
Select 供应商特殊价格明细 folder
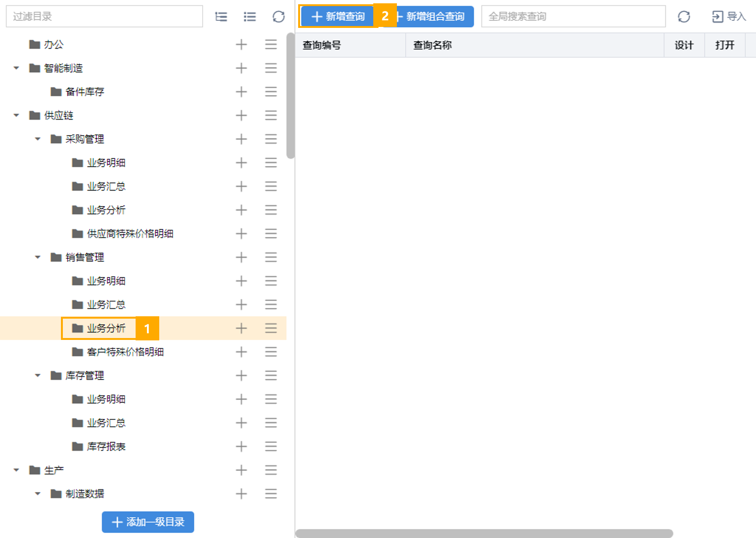(x=122, y=234)
